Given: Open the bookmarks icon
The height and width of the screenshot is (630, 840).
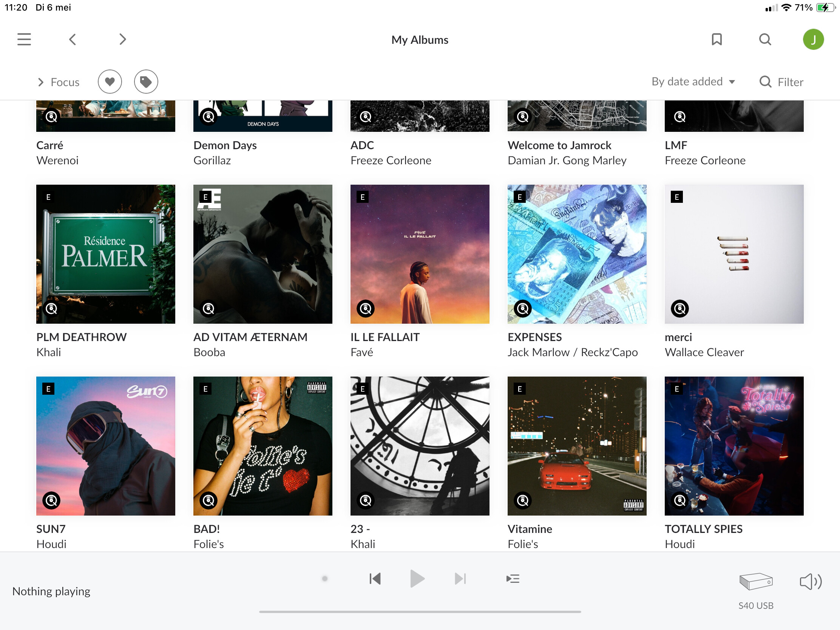Looking at the screenshot, I should click(716, 40).
